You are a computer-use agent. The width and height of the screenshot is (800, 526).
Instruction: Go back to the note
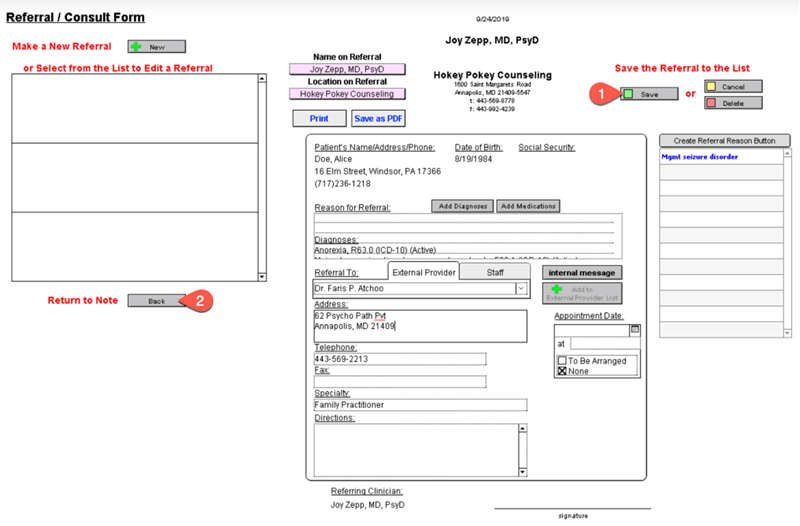(x=156, y=300)
